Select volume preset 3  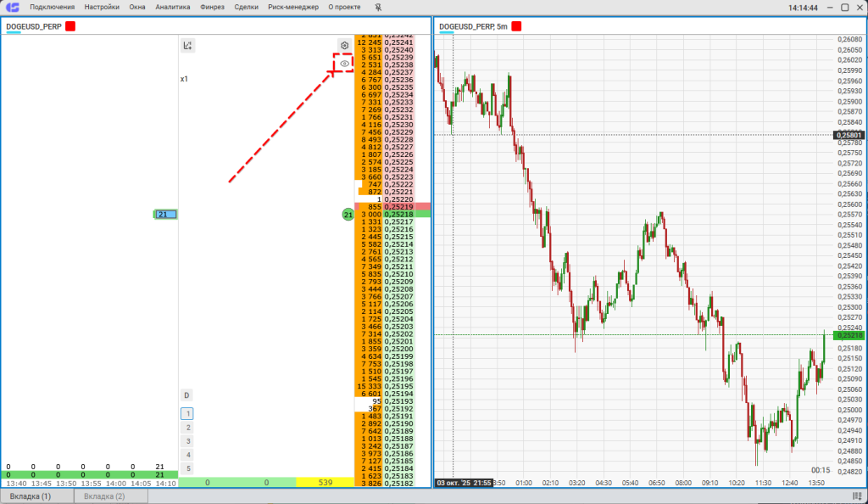coord(188,441)
